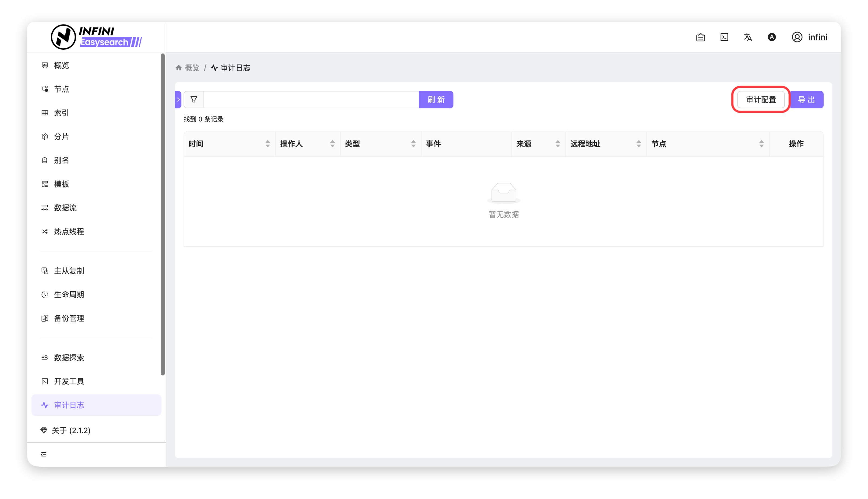The height and width of the screenshot is (499, 868).
Task: Click the dark theme 'A' icon
Action: click(x=771, y=37)
